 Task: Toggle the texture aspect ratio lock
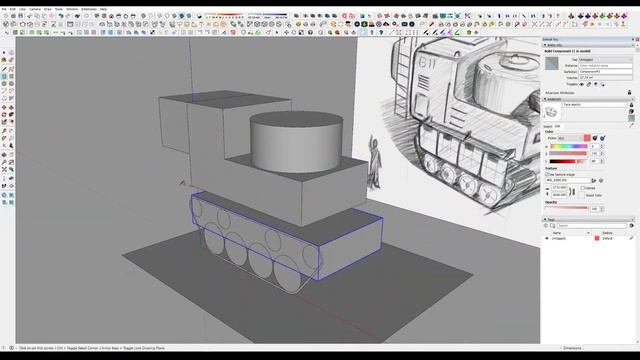572,191
